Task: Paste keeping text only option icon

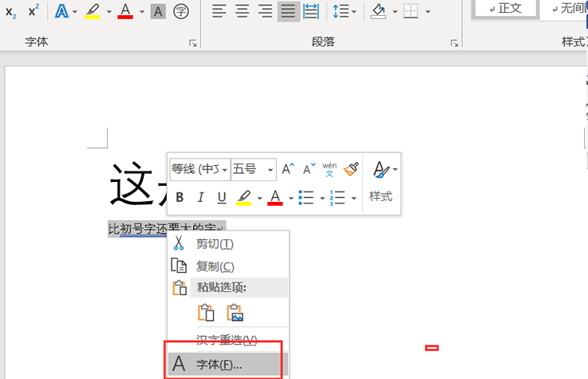Action: (206, 312)
